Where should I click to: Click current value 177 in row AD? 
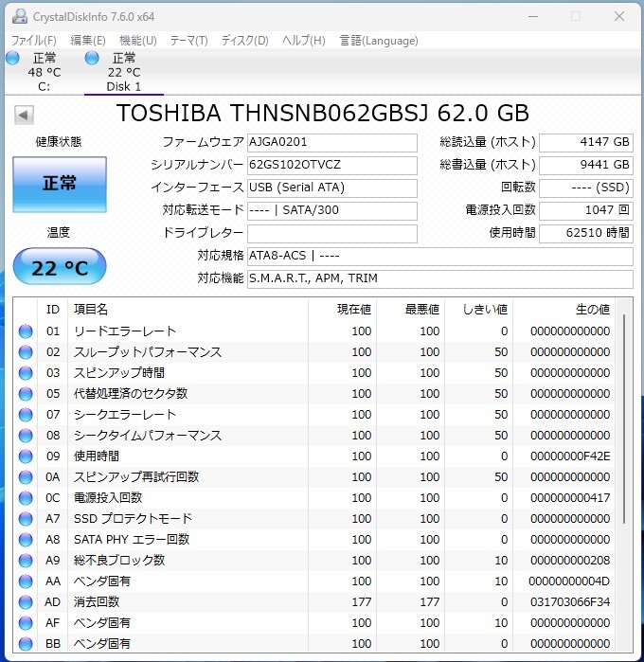(362, 602)
